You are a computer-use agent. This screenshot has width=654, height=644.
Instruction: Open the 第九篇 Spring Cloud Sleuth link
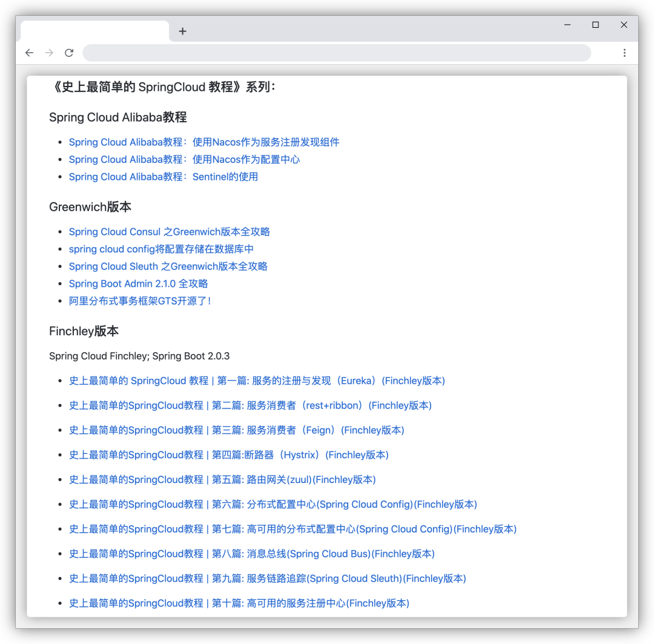268,578
